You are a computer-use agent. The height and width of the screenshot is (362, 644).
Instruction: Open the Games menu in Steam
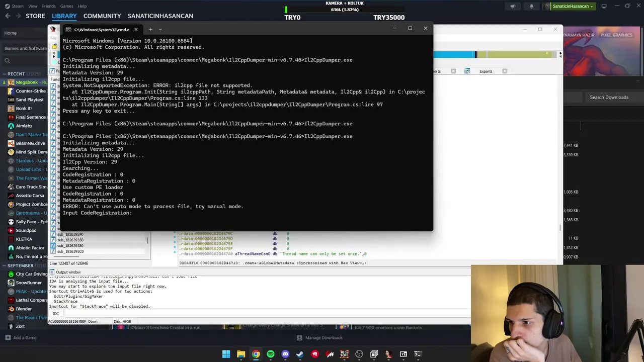click(66, 6)
